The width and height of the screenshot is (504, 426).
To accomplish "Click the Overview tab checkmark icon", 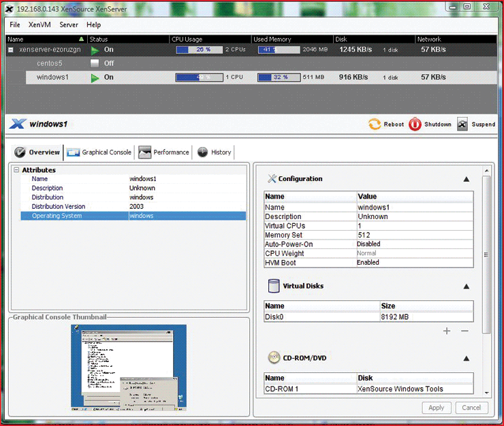I will (20, 152).
